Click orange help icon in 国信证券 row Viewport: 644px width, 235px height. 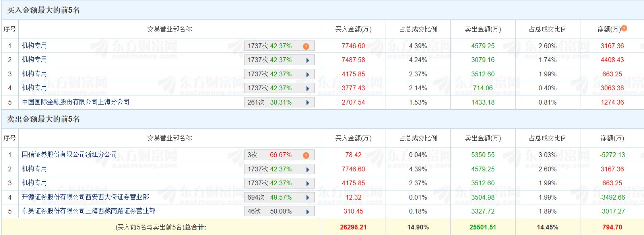tap(306, 155)
